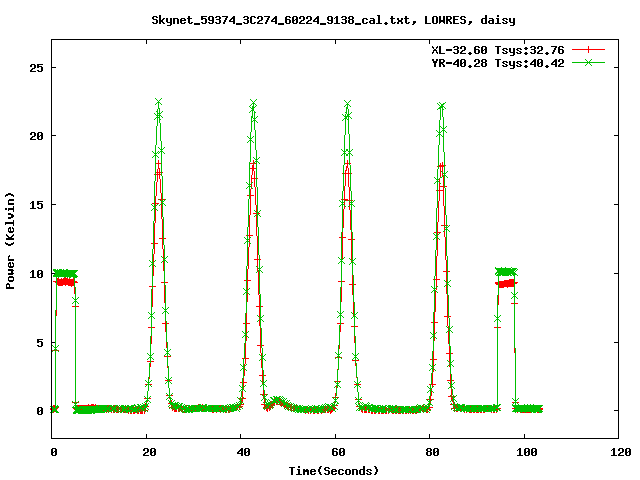Click the y-axis tick label 5
Image resolution: width=640 pixels, height=480 pixels.
pyautogui.click(x=40, y=343)
